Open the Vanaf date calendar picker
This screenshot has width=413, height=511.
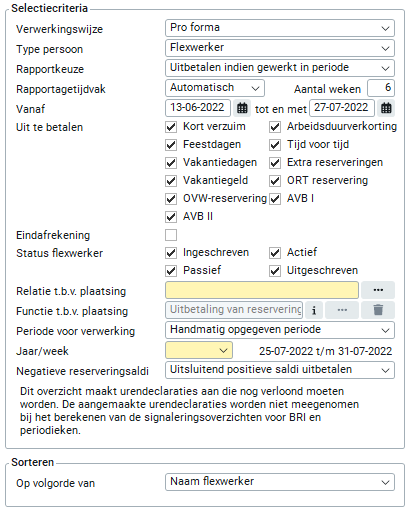tap(242, 108)
